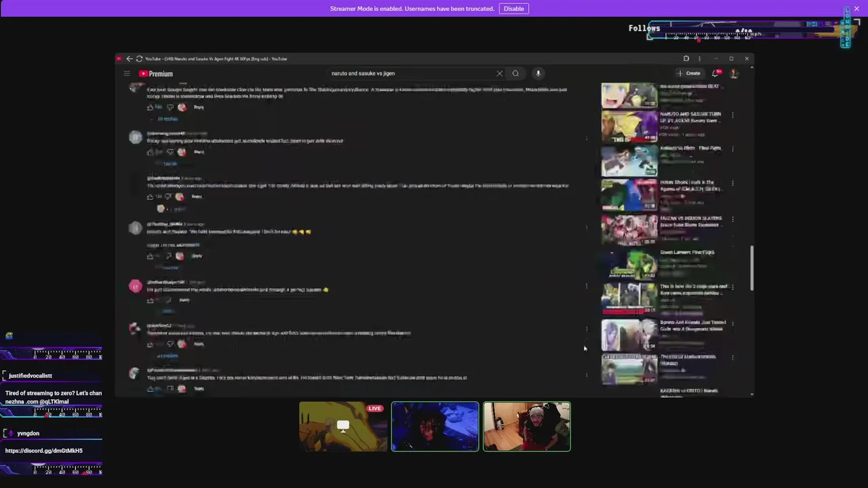Image resolution: width=868 pixels, height=488 pixels.
Task: Open more options for MUZAN VS DEMON SLAYERS
Action: click(x=732, y=219)
